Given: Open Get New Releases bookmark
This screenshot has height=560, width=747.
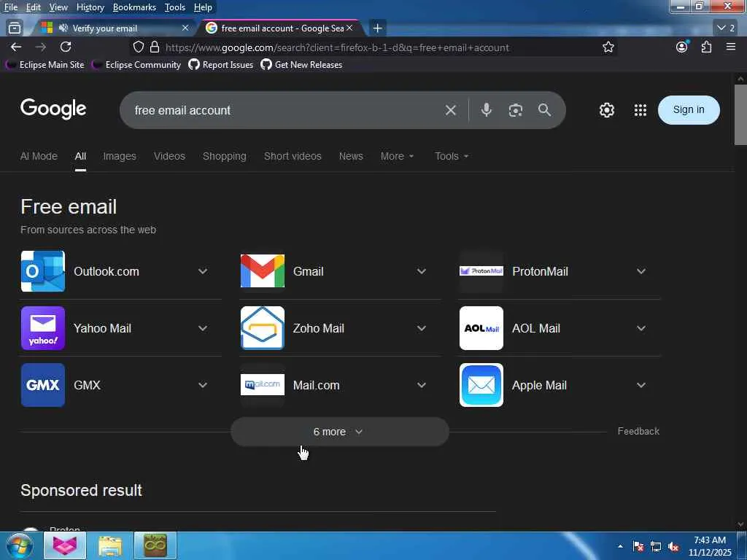Looking at the screenshot, I should [x=301, y=65].
